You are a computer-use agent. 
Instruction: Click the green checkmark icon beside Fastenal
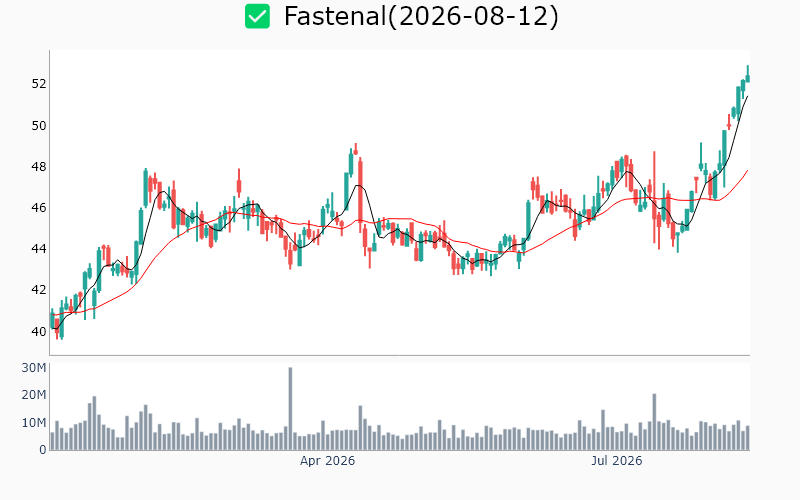[257, 16]
